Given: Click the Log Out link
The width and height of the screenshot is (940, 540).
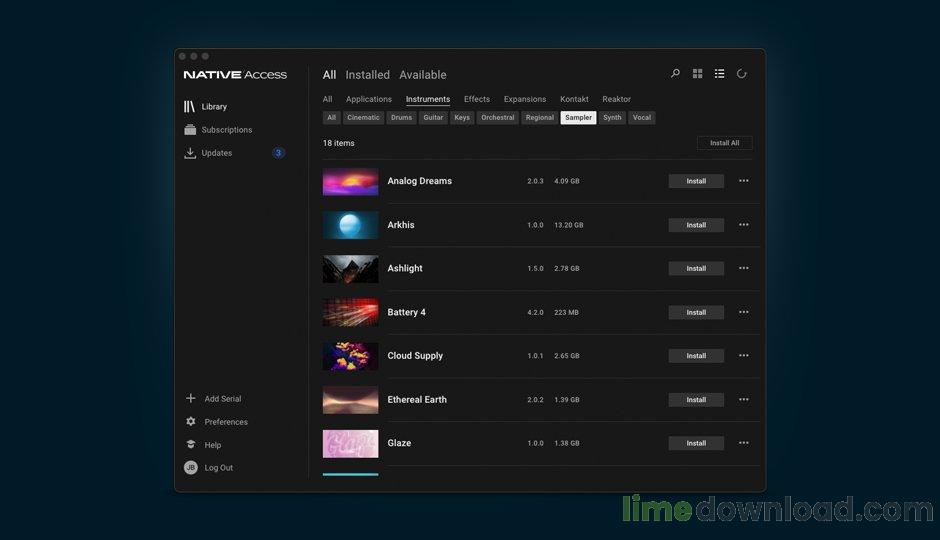Looking at the screenshot, I should [218, 467].
